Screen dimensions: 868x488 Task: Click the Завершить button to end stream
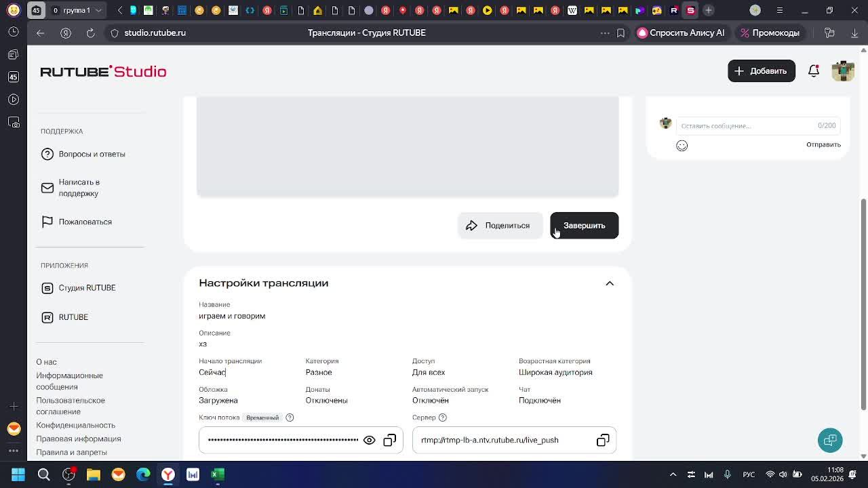pos(585,226)
